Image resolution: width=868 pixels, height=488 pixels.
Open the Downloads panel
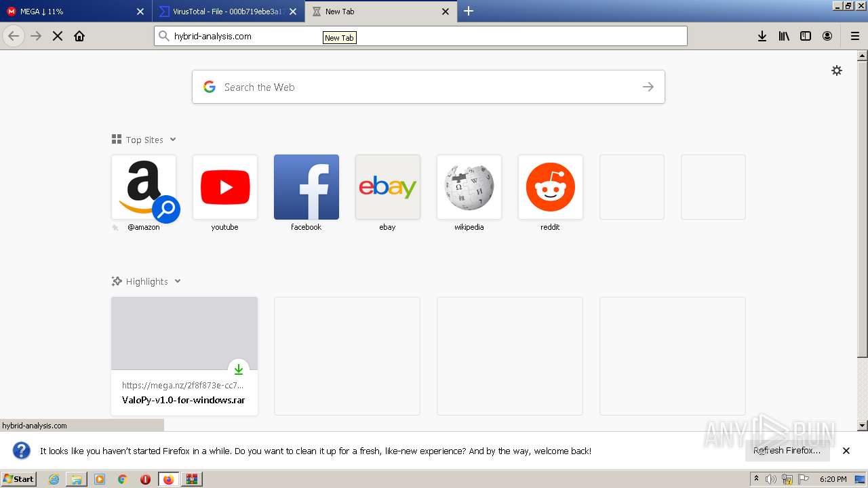click(x=762, y=36)
